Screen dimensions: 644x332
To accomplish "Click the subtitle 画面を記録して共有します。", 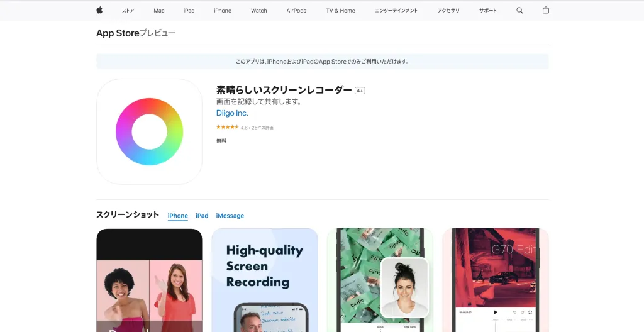I will [x=259, y=102].
